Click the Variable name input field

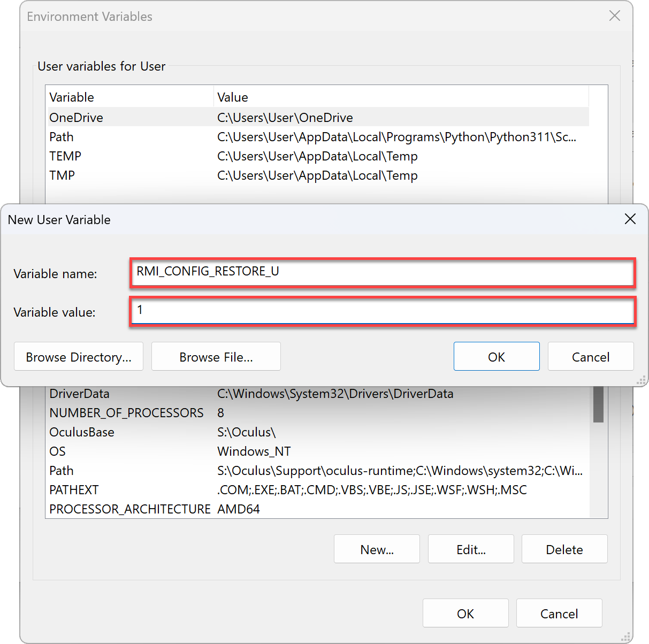pyautogui.click(x=382, y=273)
